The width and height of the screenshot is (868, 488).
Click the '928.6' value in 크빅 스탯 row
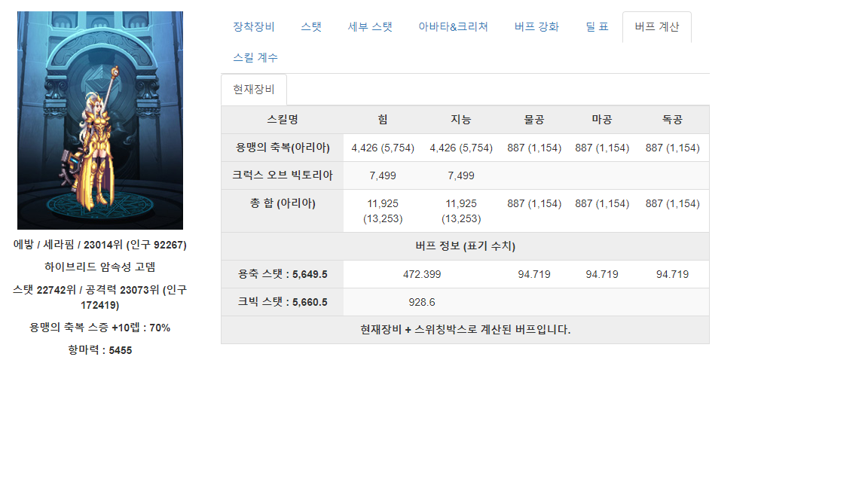pyautogui.click(x=422, y=302)
